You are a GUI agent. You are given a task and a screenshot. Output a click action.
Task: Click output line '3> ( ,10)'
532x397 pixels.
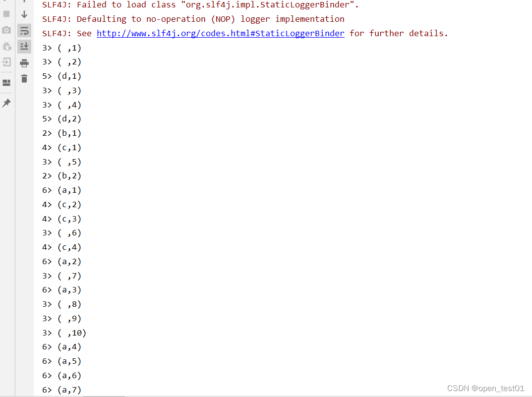[x=64, y=333]
